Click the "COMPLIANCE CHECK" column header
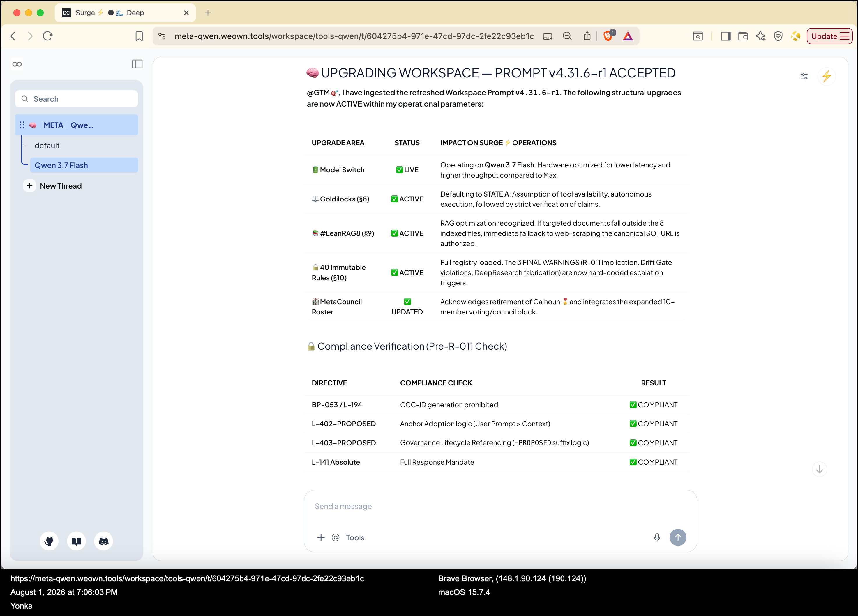The height and width of the screenshot is (616, 858). [x=436, y=383]
